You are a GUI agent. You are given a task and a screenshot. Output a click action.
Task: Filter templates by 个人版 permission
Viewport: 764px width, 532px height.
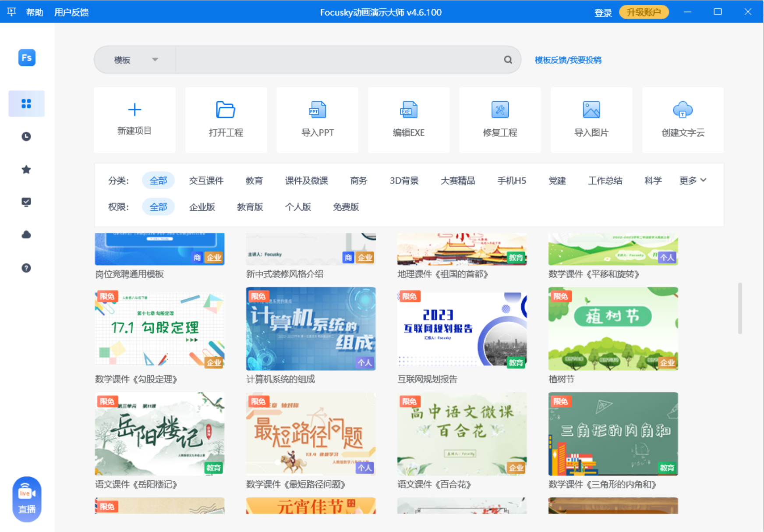[x=298, y=207]
